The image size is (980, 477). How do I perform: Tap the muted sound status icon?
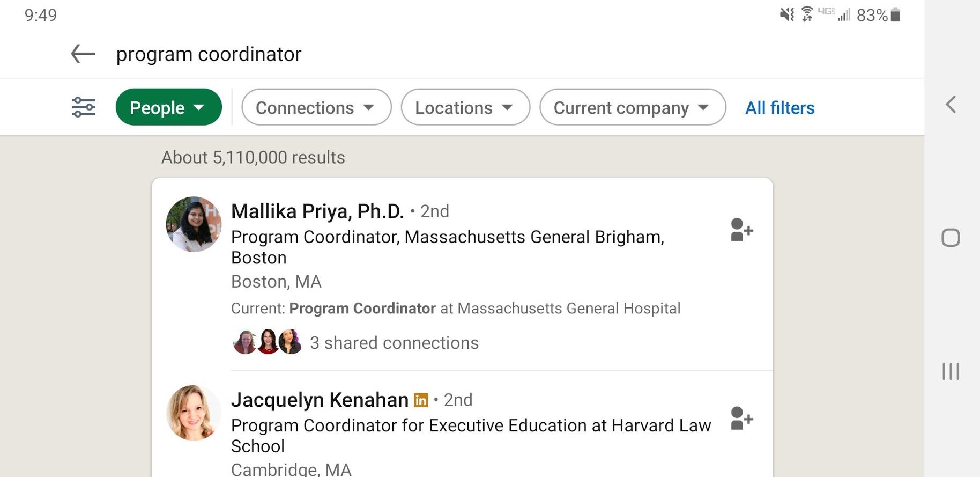[x=786, y=14]
